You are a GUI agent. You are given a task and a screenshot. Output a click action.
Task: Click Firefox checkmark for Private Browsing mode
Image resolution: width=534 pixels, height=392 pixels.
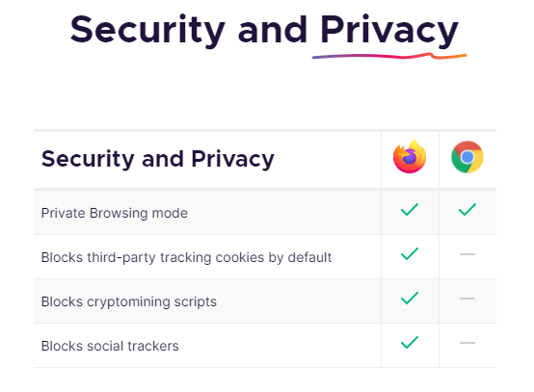pyautogui.click(x=410, y=210)
